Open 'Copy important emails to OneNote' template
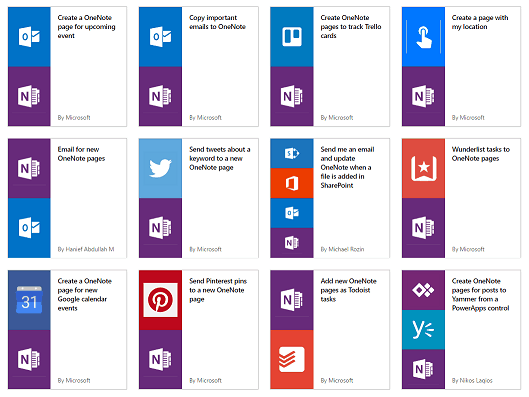Image resolution: width=529 pixels, height=397 pixels. [x=217, y=22]
